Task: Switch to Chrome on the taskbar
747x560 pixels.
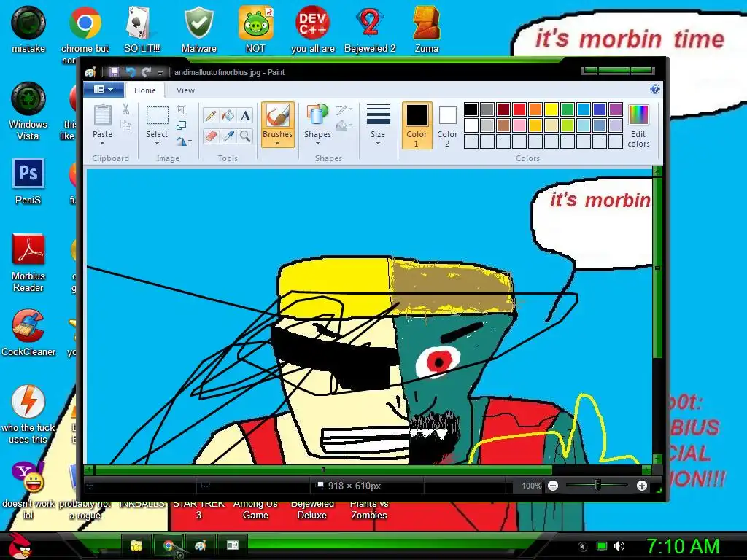Action: [168, 545]
